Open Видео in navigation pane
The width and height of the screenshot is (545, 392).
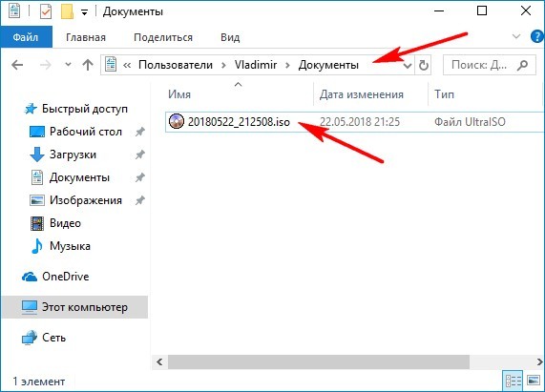pyautogui.click(x=65, y=223)
